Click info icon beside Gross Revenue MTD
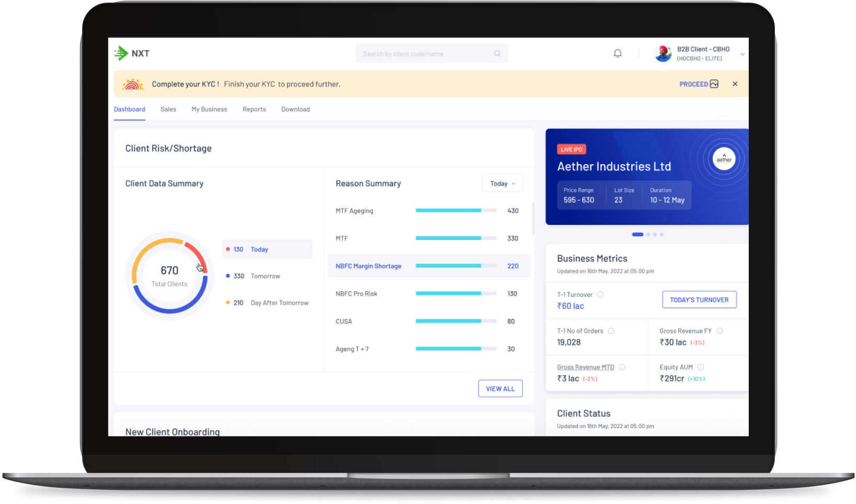The width and height of the screenshot is (856, 504). [x=622, y=368]
